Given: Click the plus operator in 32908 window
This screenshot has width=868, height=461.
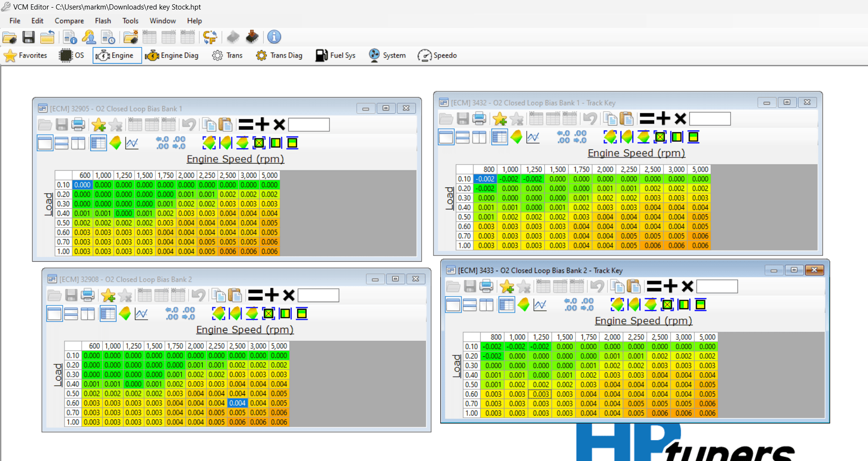Looking at the screenshot, I should (x=271, y=295).
